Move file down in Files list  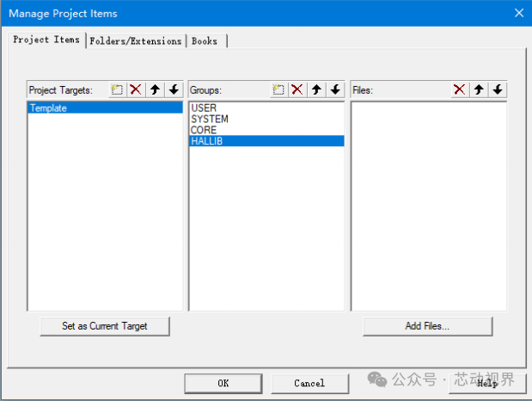click(498, 90)
